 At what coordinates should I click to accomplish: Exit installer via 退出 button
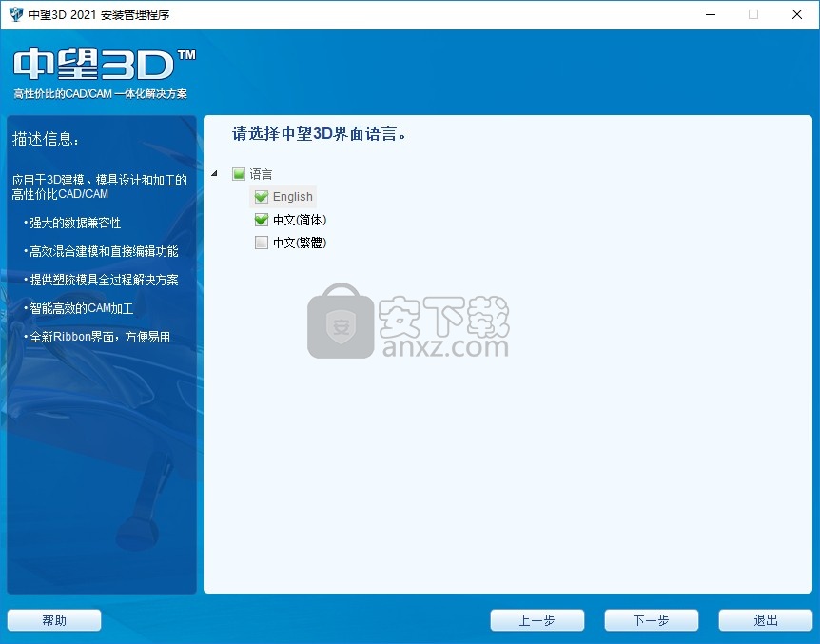click(766, 620)
